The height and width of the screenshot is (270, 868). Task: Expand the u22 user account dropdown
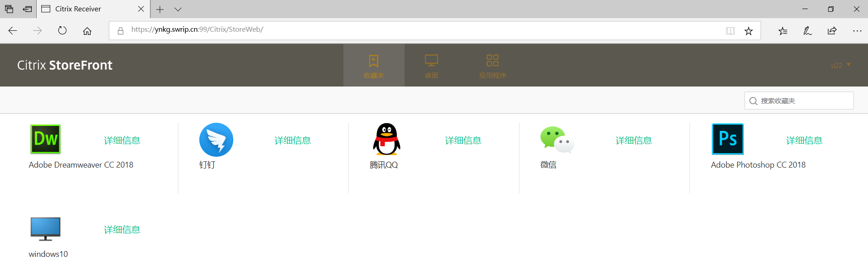(841, 65)
